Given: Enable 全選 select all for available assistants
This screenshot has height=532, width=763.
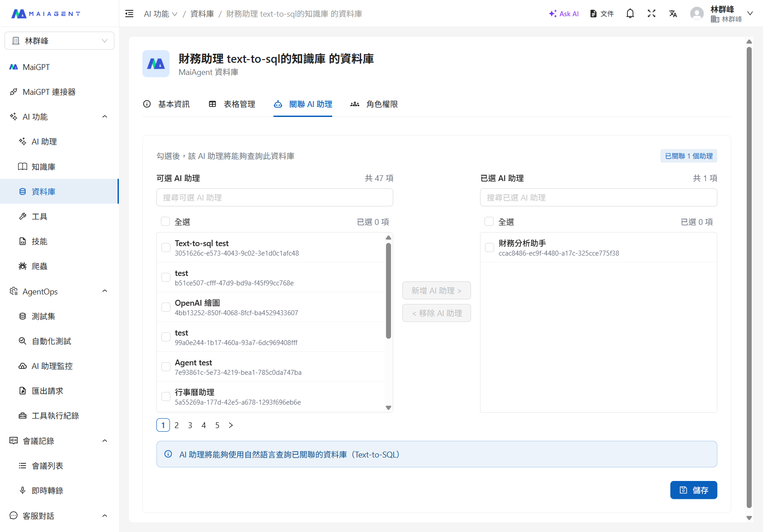Looking at the screenshot, I should click(165, 221).
